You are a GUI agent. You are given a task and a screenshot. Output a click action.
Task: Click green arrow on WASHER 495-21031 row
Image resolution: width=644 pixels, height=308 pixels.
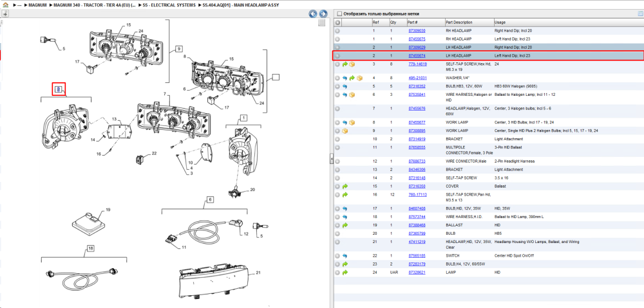coord(352,78)
